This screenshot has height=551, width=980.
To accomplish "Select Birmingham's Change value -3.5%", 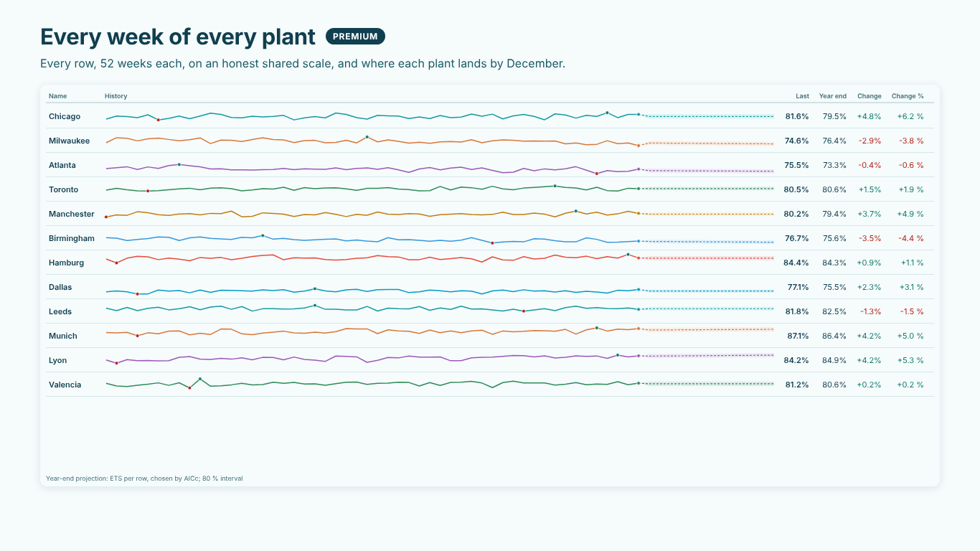I will pyautogui.click(x=870, y=238).
